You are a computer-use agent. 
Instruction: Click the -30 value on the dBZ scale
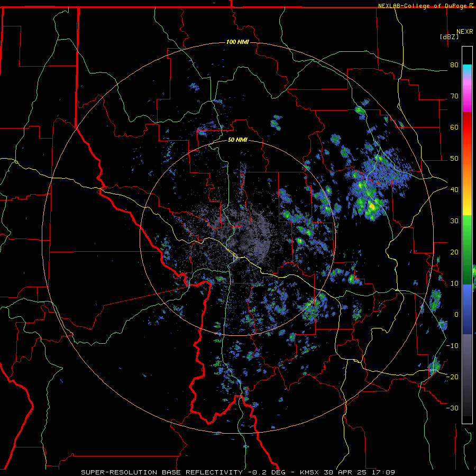[x=452, y=408]
